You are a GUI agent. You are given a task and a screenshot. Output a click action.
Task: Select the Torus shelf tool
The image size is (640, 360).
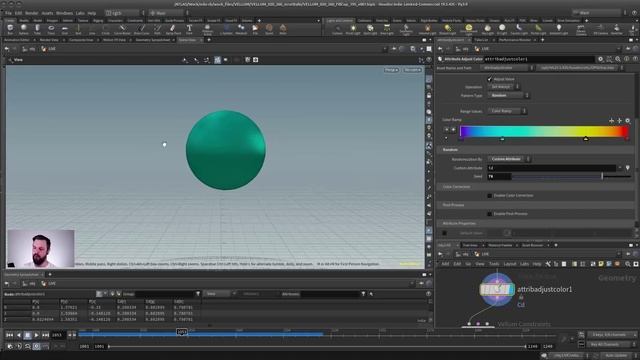pyautogui.click(x=51, y=29)
